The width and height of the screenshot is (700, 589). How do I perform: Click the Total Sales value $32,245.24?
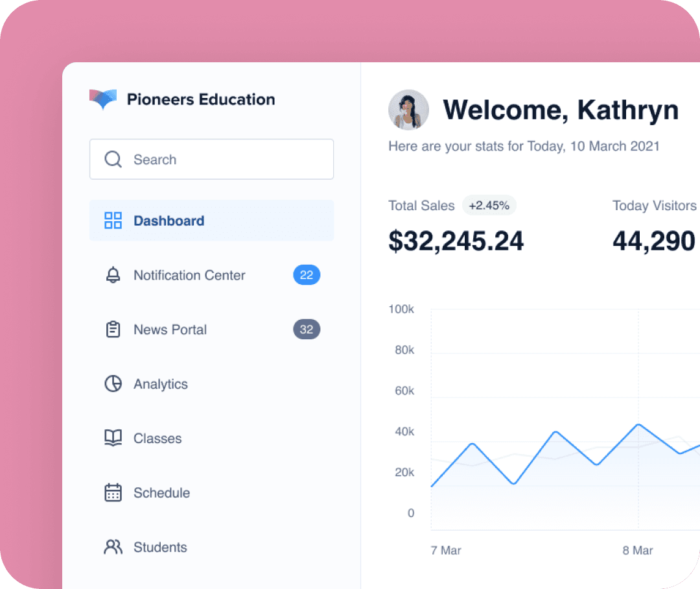point(456,241)
